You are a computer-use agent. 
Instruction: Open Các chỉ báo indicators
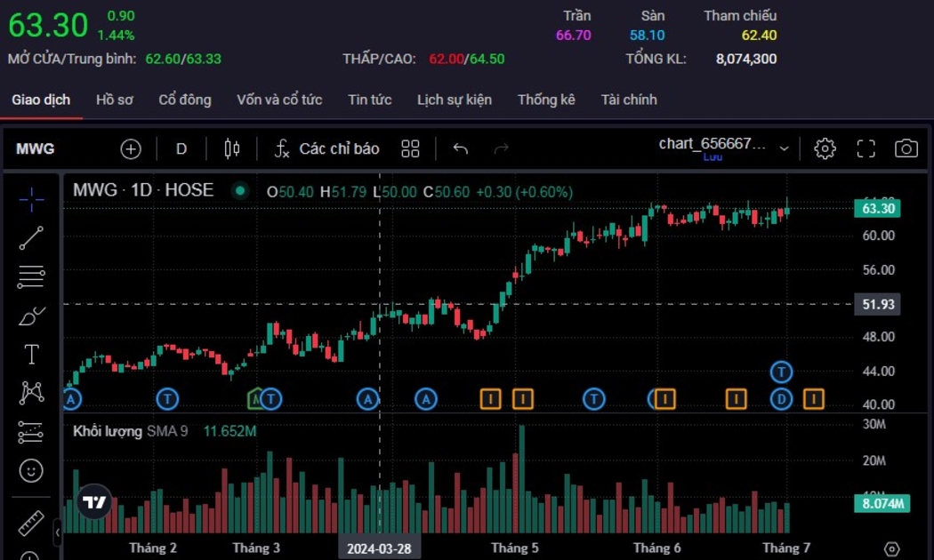[x=326, y=148]
